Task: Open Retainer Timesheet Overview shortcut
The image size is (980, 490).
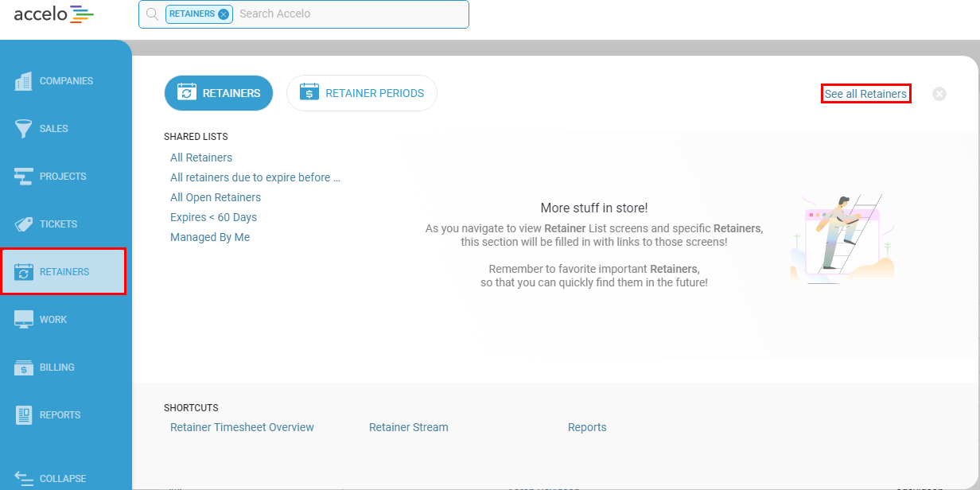Action: 242,427
